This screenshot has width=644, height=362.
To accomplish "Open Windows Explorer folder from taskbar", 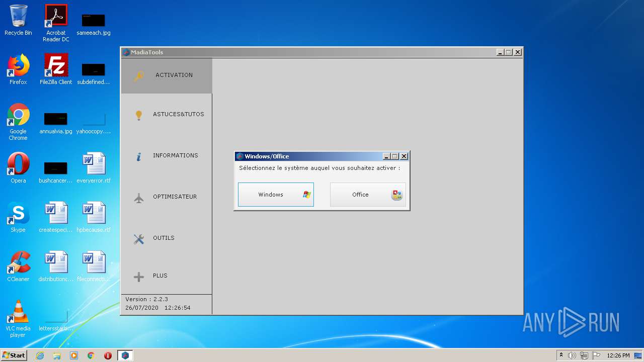I will (x=57, y=355).
